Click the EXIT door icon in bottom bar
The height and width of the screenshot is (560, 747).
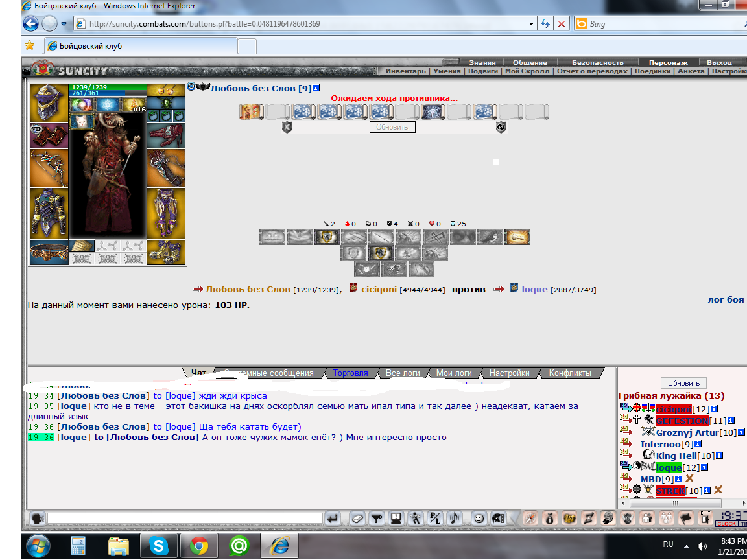click(705, 518)
